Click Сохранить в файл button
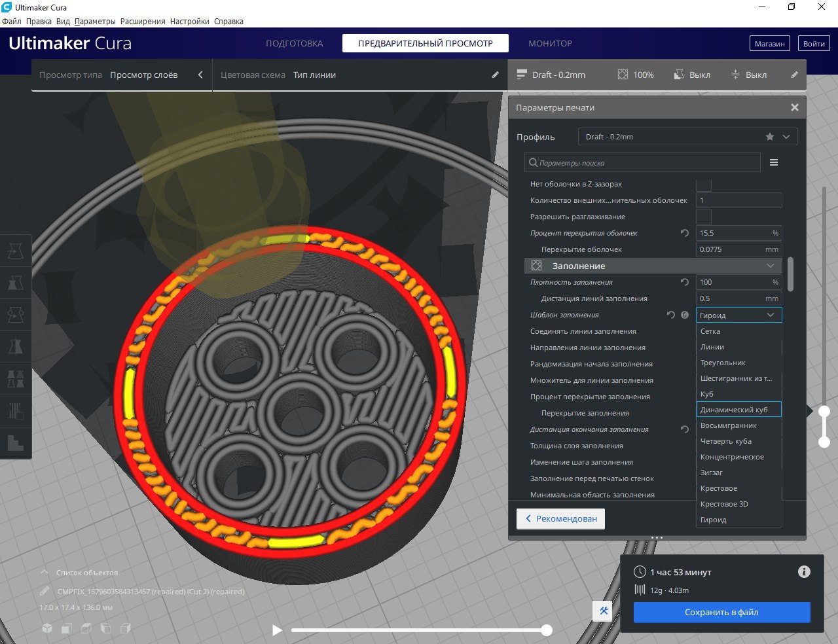 tap(721, 613)
